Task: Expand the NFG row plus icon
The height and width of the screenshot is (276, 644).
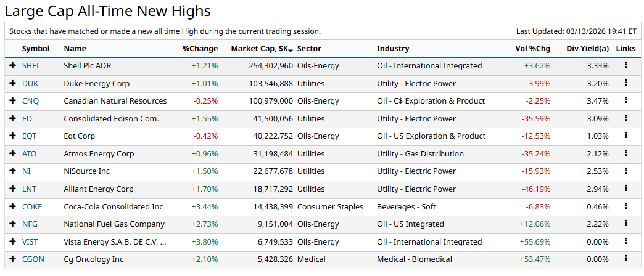Action: pos(12,224)
